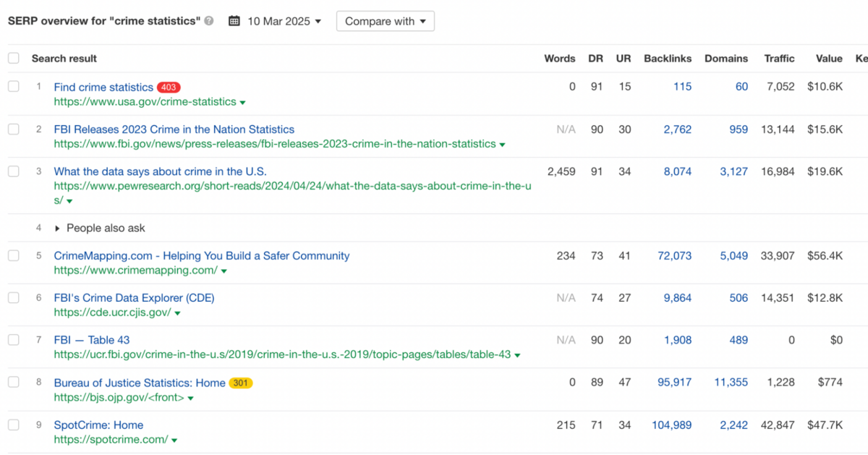Tick the checkbox for FBI — Table 43
Image resolution: width=868 pixels, height=455 pixels.
(14, 340)
